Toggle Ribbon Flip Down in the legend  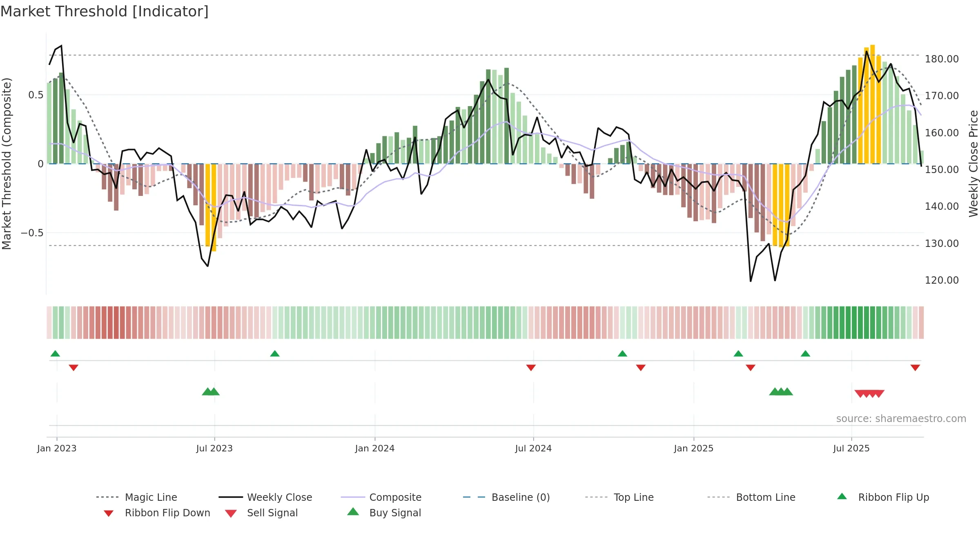pyautogui.click(x=157, y=513)
